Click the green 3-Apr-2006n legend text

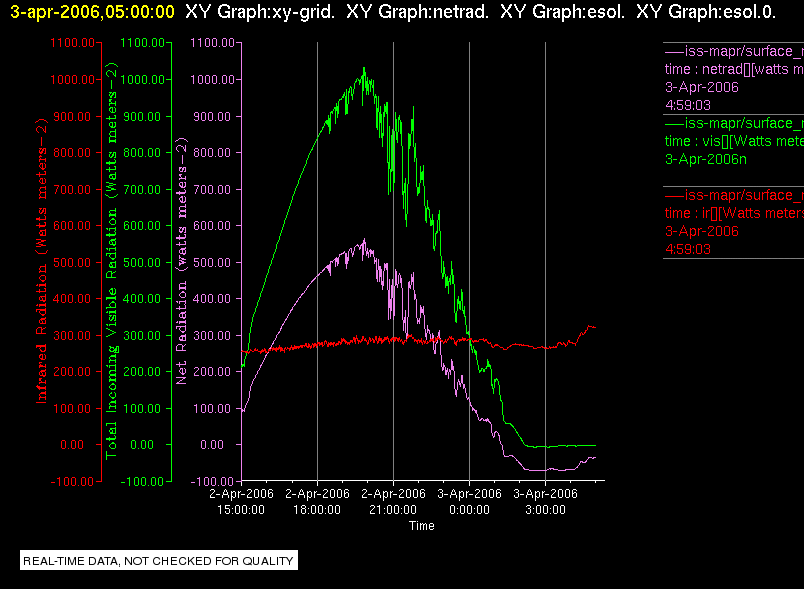706,159
